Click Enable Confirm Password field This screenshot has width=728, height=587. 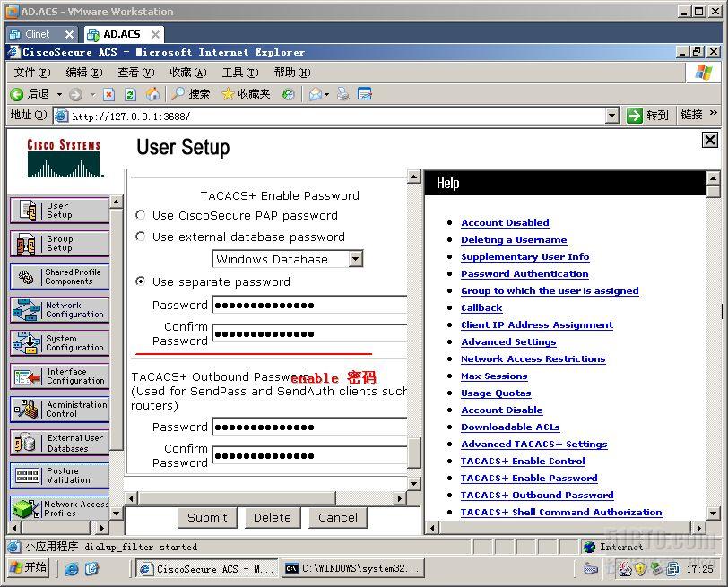(x=309, y=333)
